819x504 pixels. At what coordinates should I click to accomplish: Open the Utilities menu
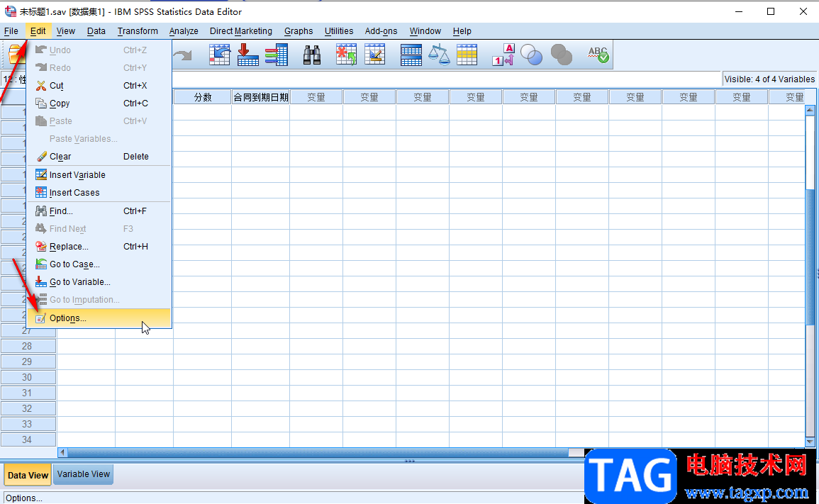[x=339, y=30]
